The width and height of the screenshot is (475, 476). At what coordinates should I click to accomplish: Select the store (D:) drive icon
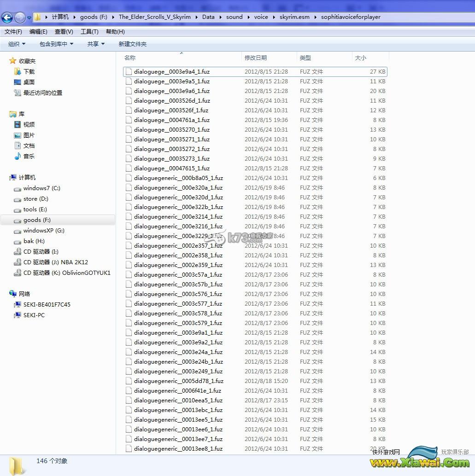pyautogui.click(x=18, y=199)
